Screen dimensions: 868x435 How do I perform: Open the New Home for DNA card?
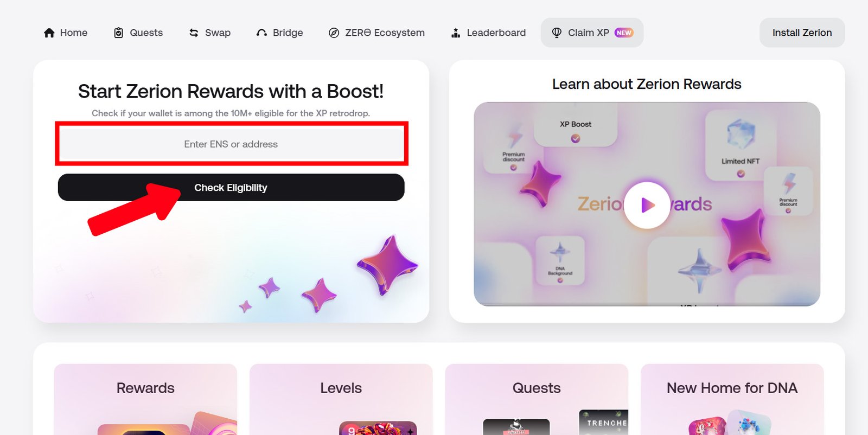732,399
